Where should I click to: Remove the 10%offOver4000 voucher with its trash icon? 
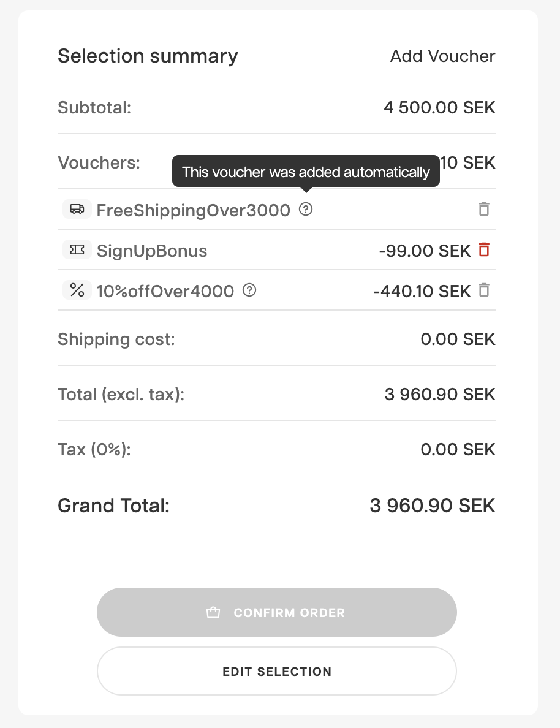click(484, 290)
